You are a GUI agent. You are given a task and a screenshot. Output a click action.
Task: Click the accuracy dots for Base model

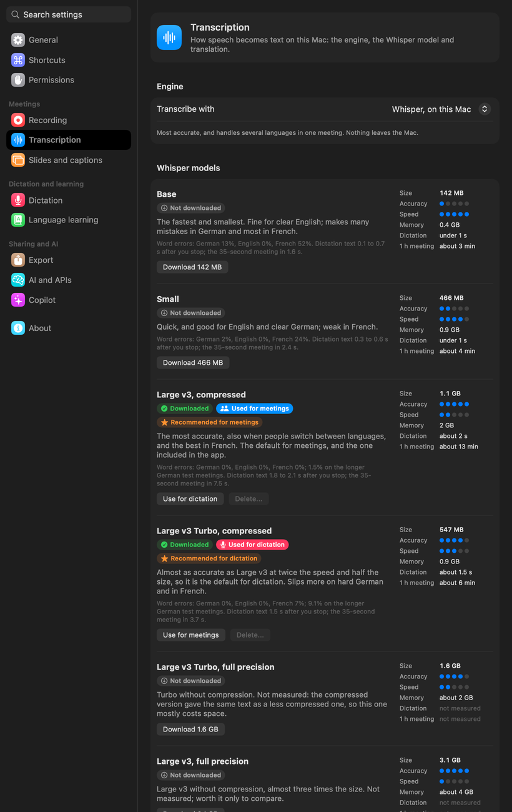(x=454, y=204)
